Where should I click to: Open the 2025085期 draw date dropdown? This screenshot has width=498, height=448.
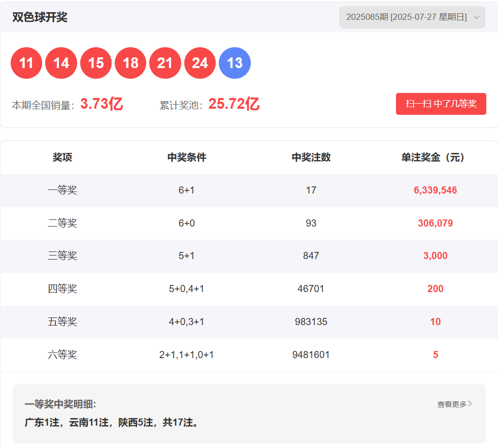pyautogui.click(x=406, y=17)
